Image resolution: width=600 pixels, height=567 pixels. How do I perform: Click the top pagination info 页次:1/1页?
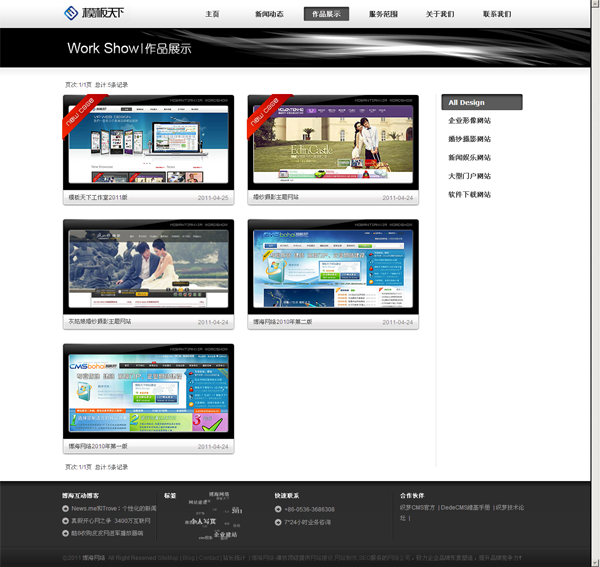pos(78,85)
